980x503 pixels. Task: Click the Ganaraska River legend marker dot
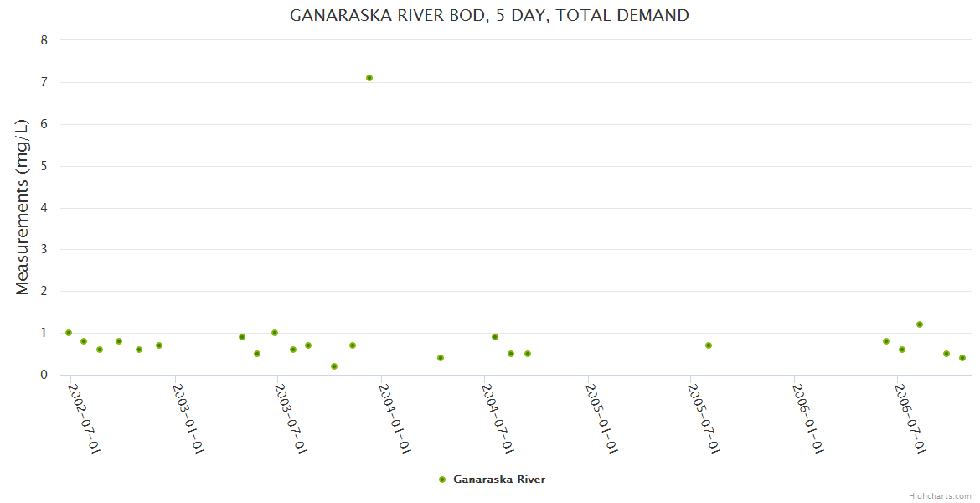click(442, 480)
